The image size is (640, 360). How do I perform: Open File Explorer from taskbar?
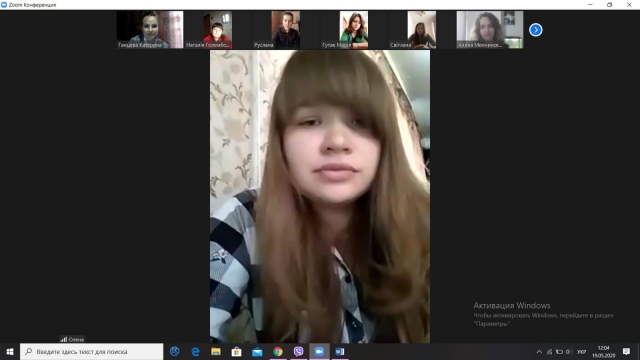point(216,351)
